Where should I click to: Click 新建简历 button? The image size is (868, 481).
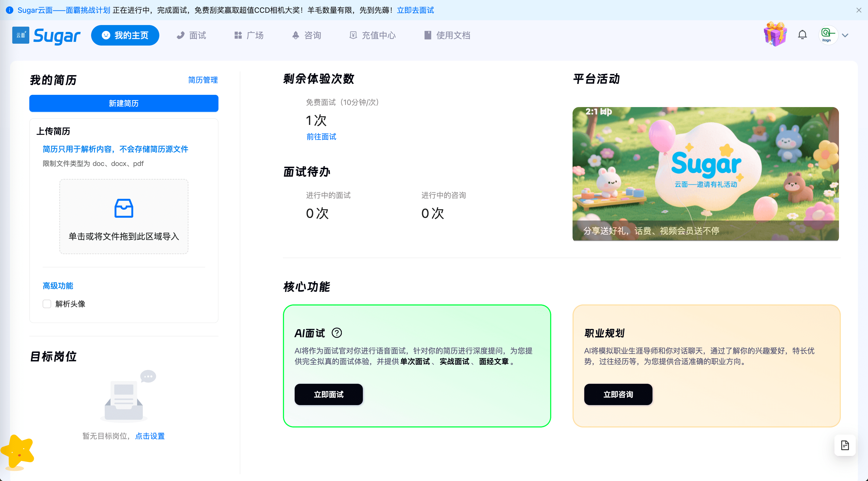coord(124,103)
